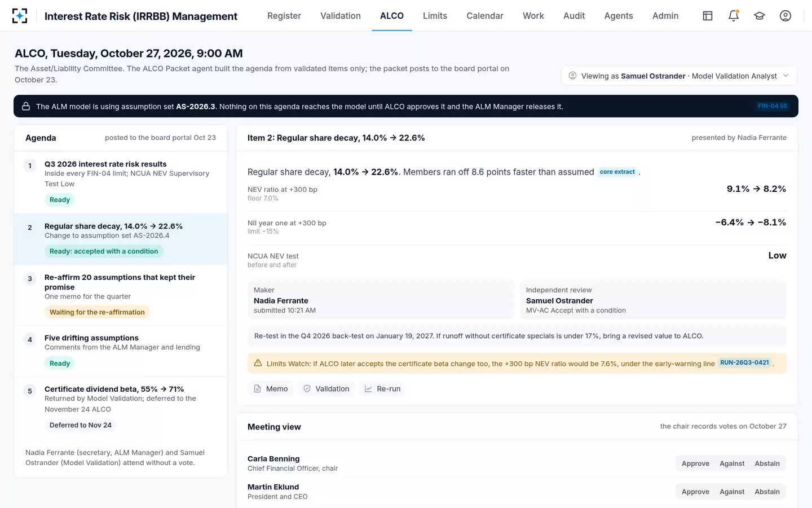Open the Agents tab

click(619, 16)
